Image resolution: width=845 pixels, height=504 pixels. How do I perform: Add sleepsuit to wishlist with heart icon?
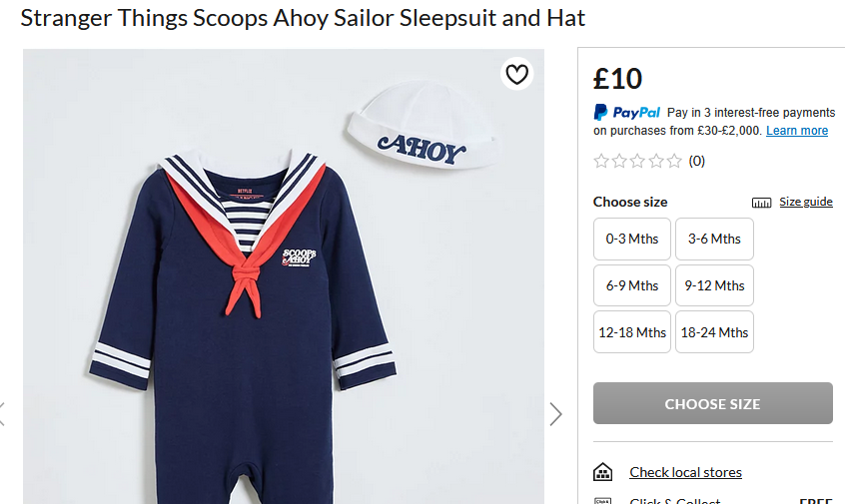[516, 75]
